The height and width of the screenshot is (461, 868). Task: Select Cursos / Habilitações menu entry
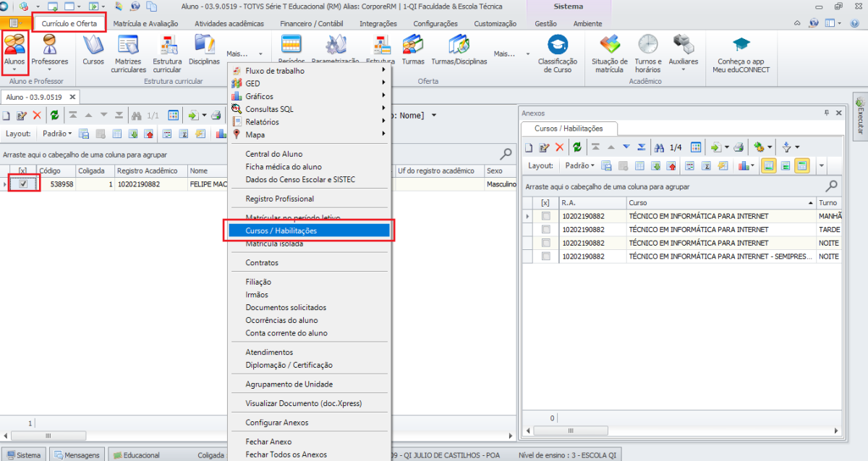pos(281,231)
